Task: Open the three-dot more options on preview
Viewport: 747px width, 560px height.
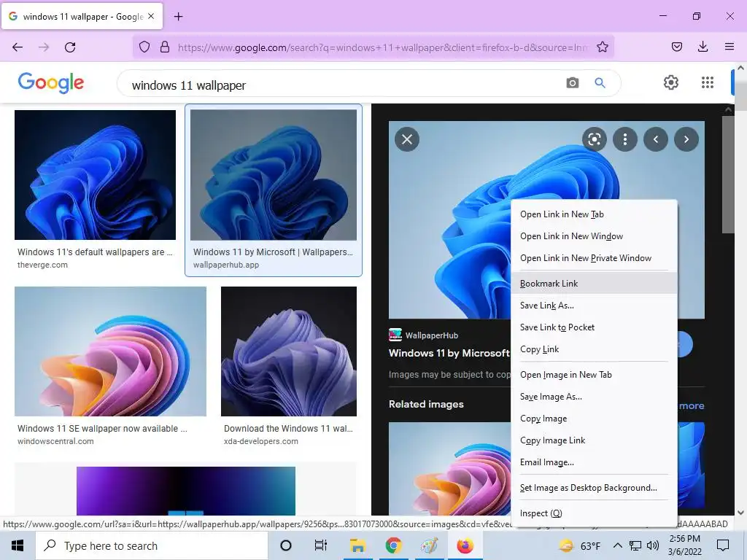Action: tap(624, 139)
